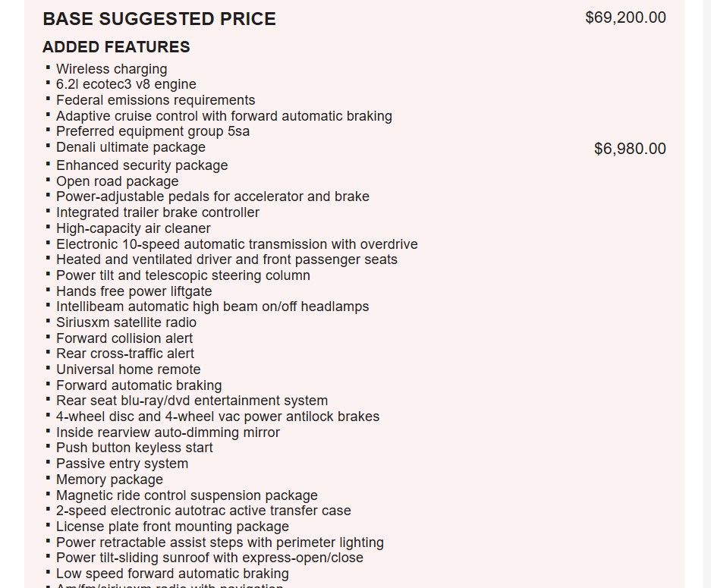Click the Push button keyless start item
711x588 pixels.
tap(134, 448)
